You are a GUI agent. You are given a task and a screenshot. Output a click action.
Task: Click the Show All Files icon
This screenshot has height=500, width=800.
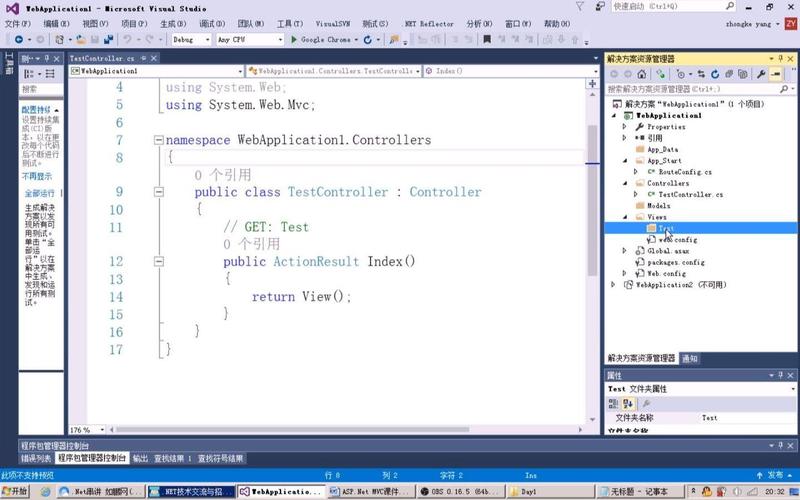[x=743, y=74]
